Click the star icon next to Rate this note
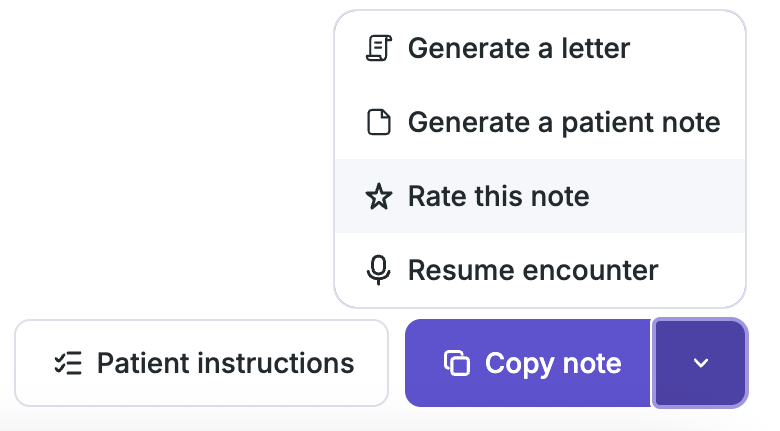 tap(379, 196)
